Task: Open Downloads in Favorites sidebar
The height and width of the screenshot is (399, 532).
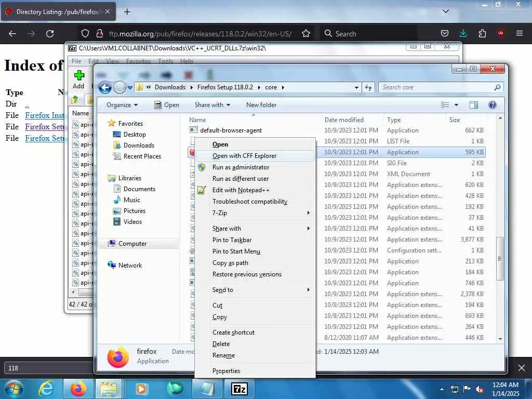Action: 139,145
